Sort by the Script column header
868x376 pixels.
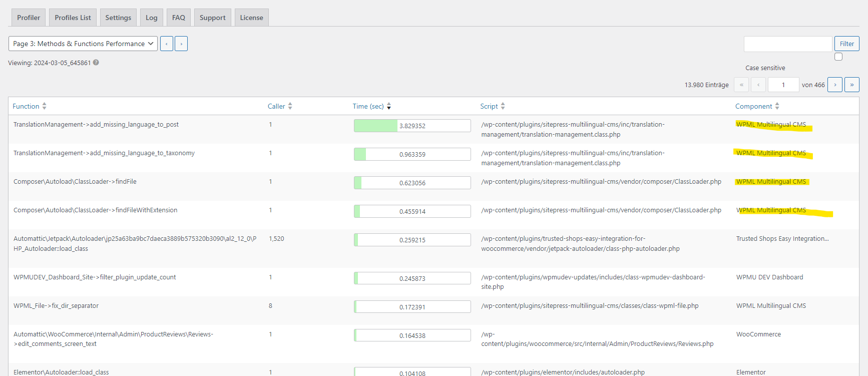[489, 106]
